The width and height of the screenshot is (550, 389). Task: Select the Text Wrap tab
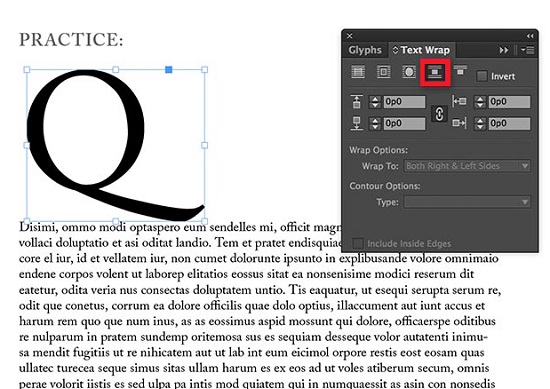click(422, 50)
